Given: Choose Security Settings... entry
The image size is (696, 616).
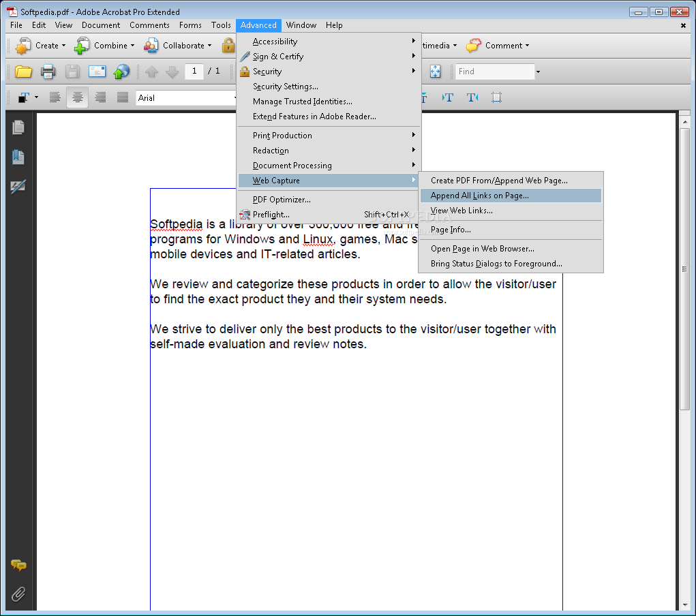Looking at the screenshot, I should pos(329,87).
